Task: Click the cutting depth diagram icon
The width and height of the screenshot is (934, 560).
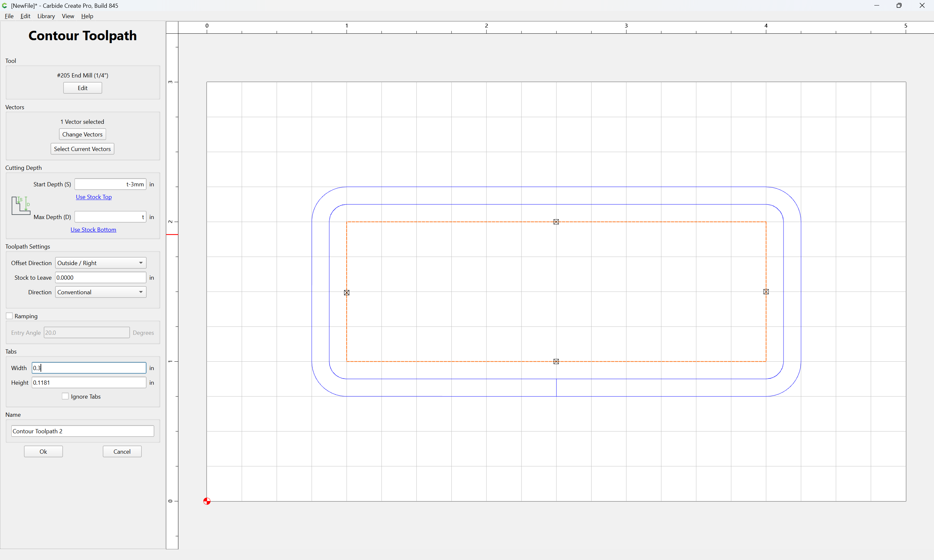Action: coord(21,206)
